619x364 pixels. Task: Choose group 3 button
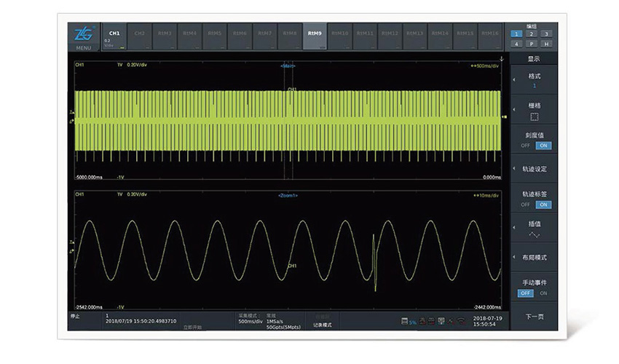546,34
